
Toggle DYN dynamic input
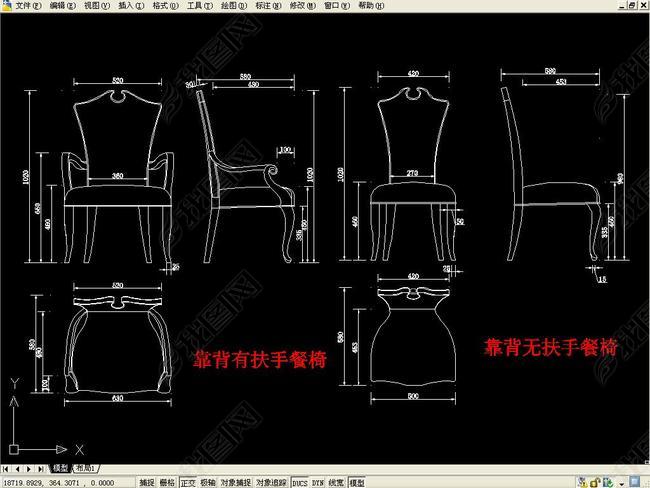[x=318, y=482]
